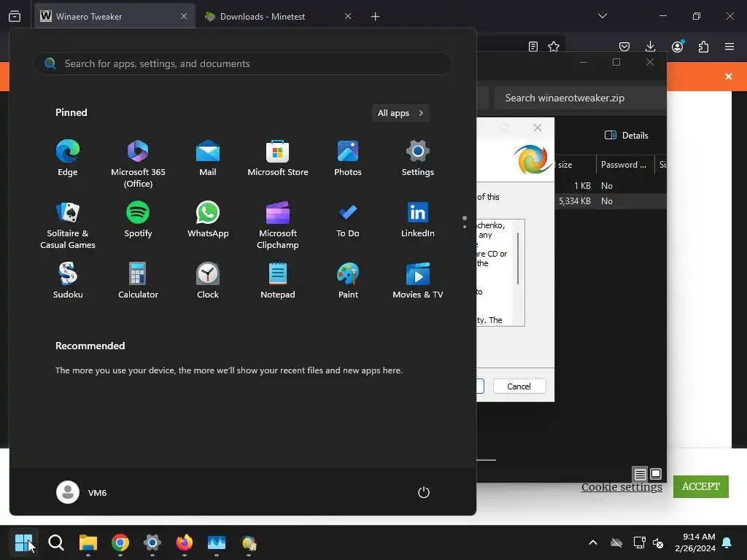This screenshot has height=560, width=747.
Task: Click the power button in Start menu
Action: click(424, 492)
